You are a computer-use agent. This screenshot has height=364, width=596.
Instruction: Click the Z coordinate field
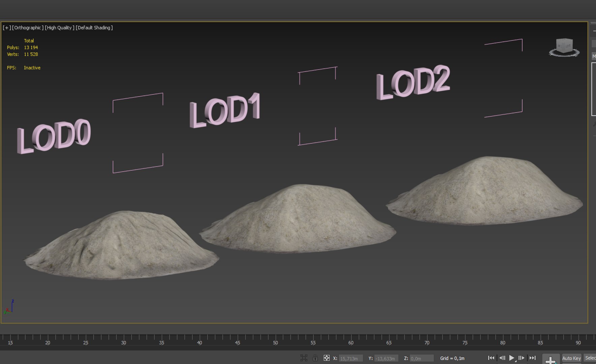pos(421,358)
